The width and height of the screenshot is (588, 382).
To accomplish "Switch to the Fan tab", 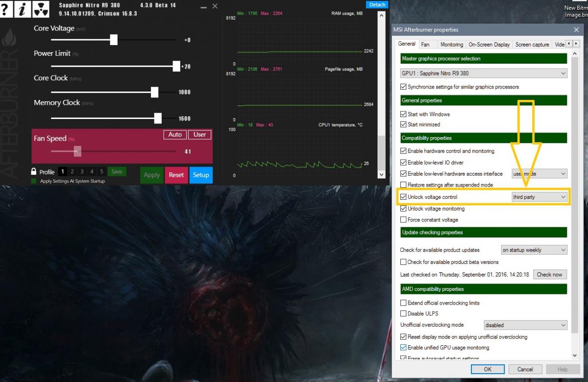I will [425, 45].
